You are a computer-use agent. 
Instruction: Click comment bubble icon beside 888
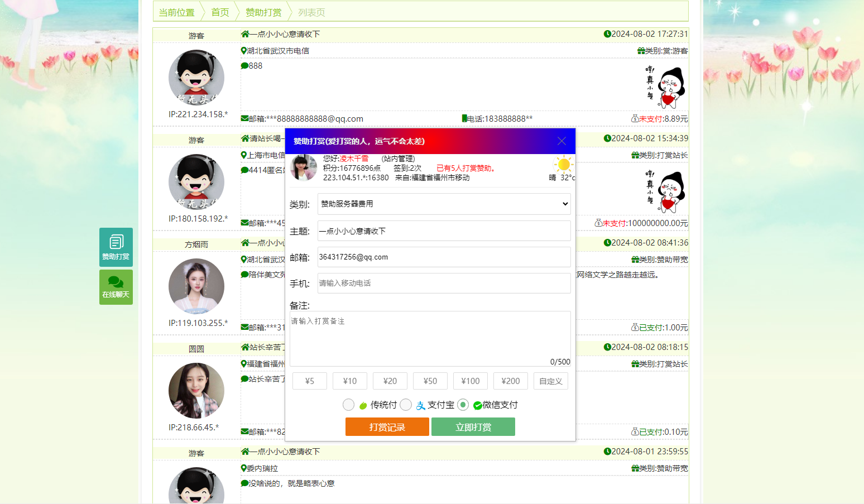(x=244, y=66)
